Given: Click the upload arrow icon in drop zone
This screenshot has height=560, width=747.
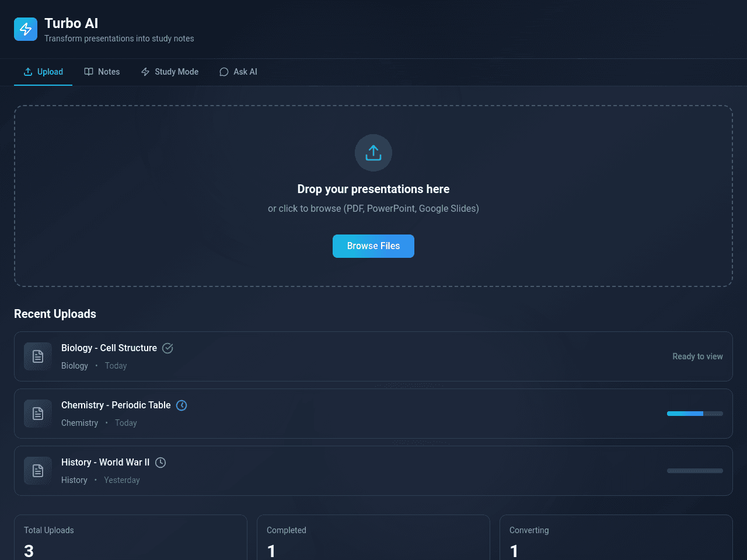Looking at the screenshot, I should coord(373,153).
